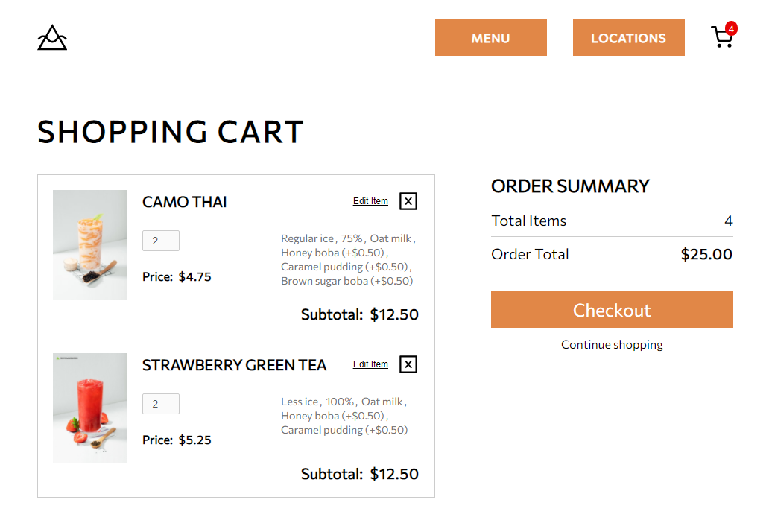Edit the Camo Thai item via Edit Item
Image resolution: width=769 pixels, height=532 pixels.
point(370,200)
